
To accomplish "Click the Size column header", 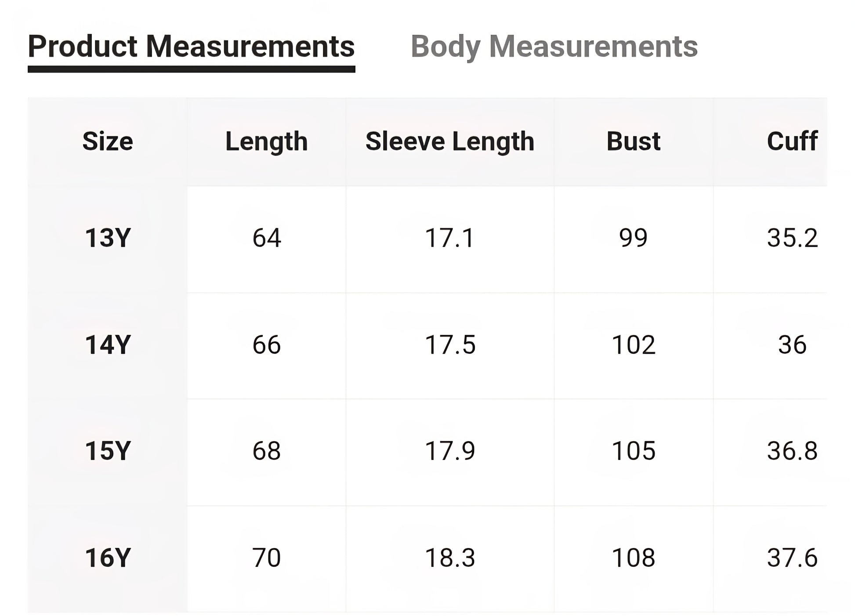I will 108,141.
